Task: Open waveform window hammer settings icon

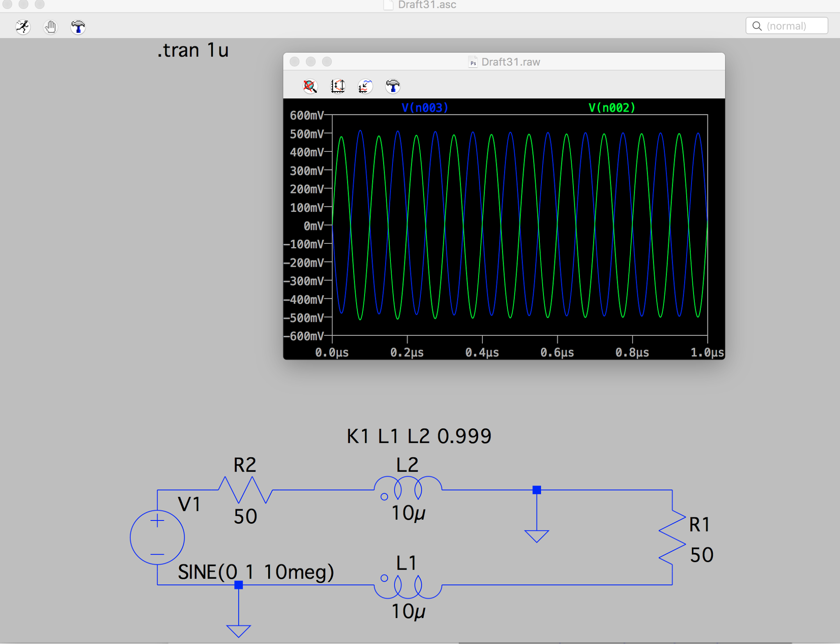Action: 393,86
